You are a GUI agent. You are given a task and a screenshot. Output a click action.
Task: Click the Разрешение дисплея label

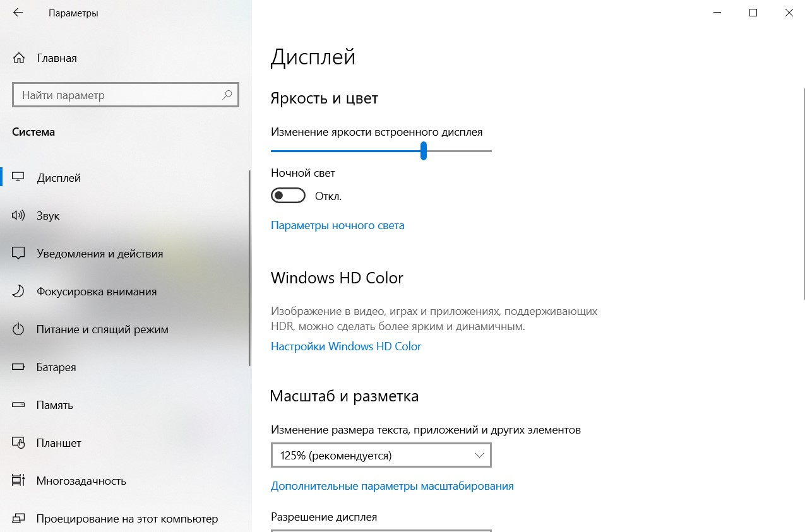[324, 517]
